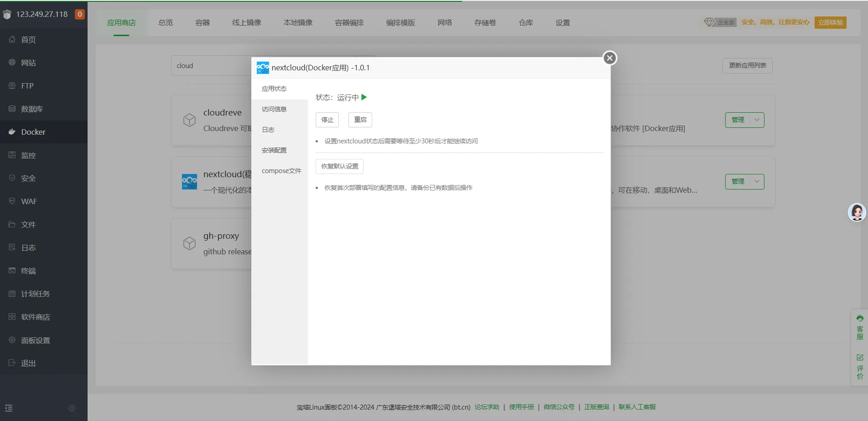Open the 容器 tab

point(203,22)
